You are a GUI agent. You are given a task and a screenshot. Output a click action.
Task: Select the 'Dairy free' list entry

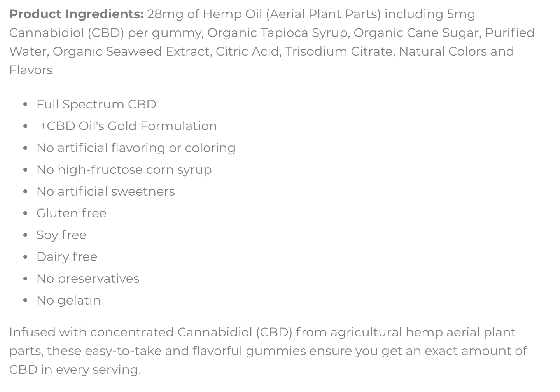click(67, 257)
